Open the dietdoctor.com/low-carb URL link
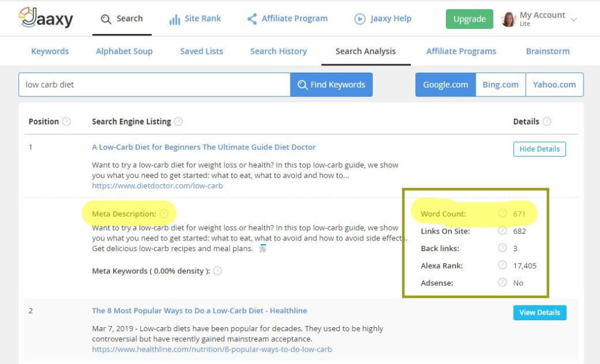 [x=157, y=186]
